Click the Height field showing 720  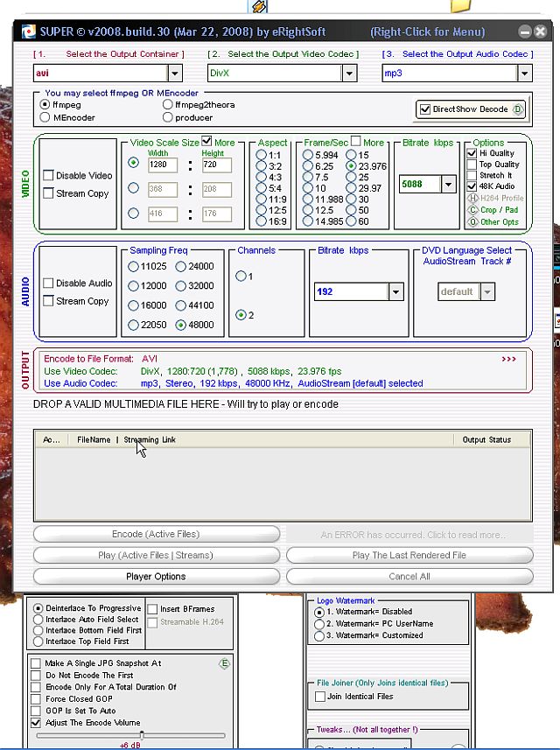pos(217,165)
